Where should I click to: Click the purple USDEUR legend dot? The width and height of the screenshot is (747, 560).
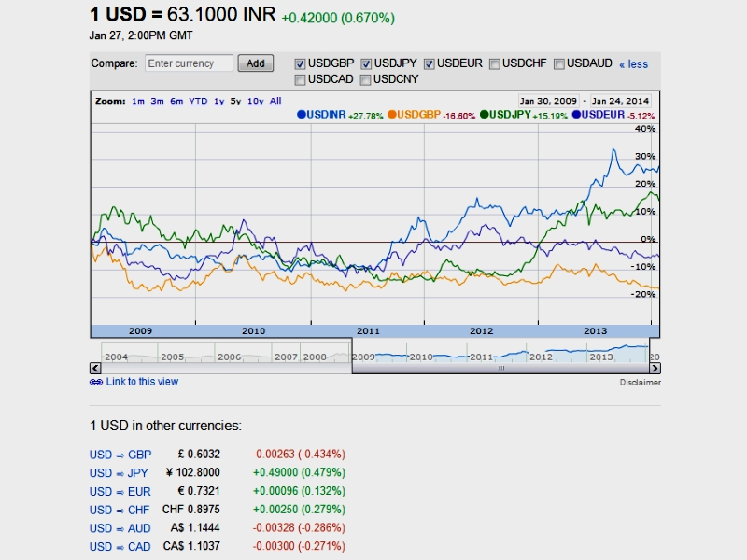click(576, 115)
